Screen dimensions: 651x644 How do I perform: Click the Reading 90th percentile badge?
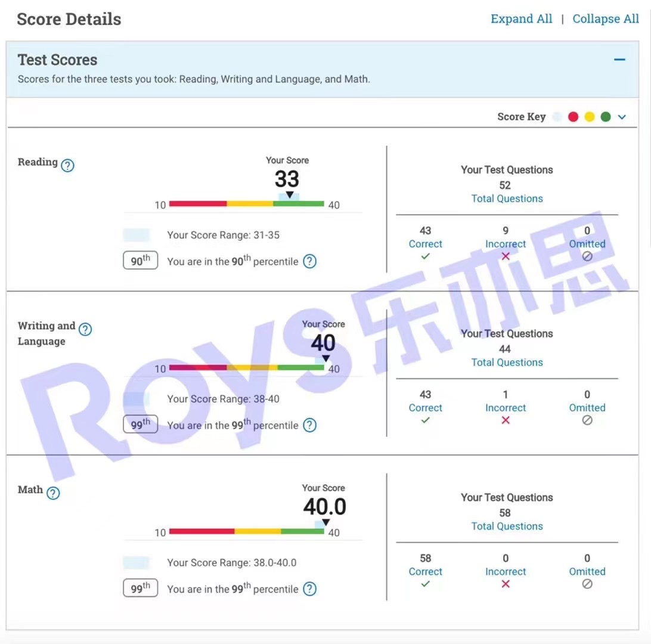coord(140,261)
